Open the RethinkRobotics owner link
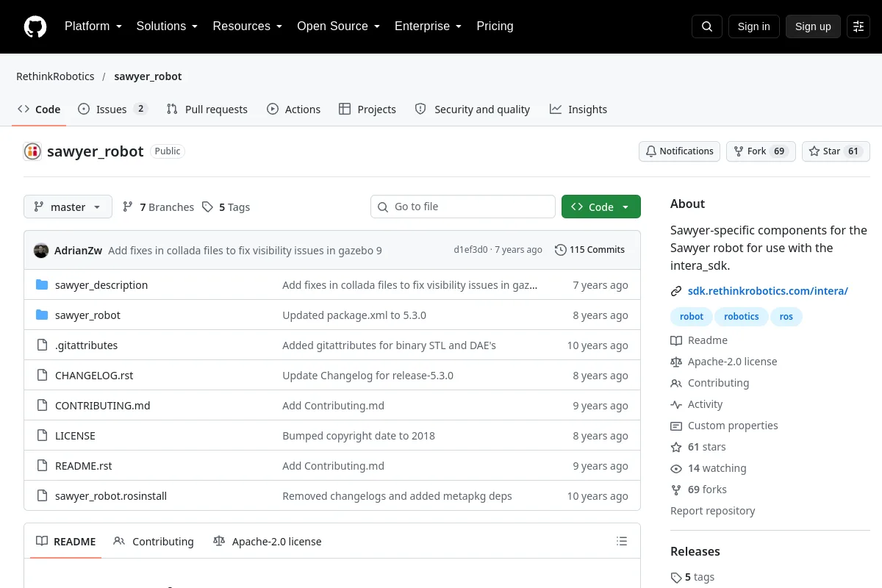 coord(55,76)
